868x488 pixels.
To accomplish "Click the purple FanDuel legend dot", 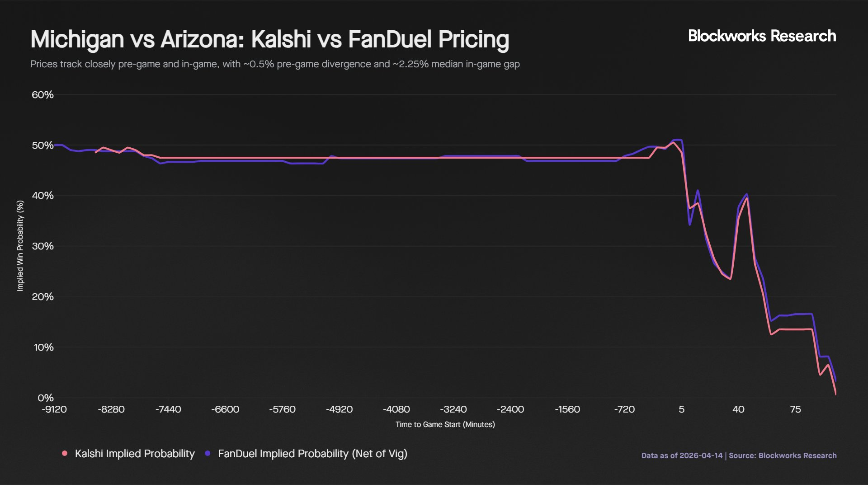I will [208, 453].
